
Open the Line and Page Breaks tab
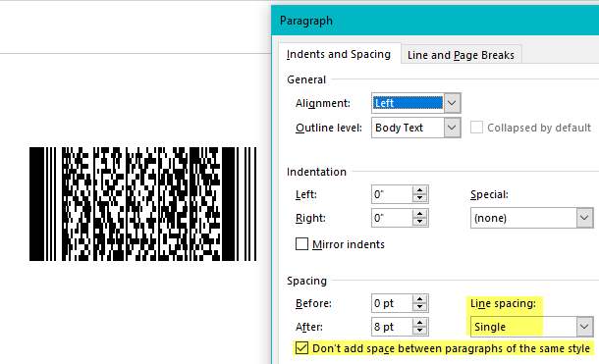(x=461, y=55)
